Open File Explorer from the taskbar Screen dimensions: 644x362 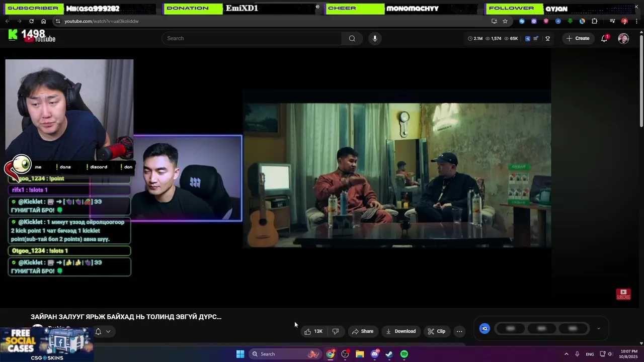[360, 354]
